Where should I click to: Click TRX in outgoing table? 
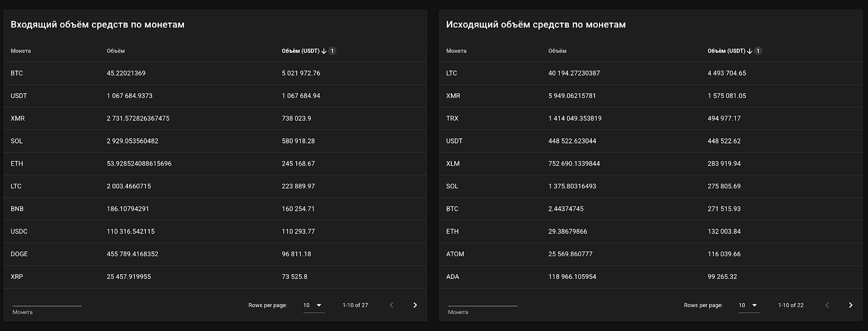click(x=452, y=119)
